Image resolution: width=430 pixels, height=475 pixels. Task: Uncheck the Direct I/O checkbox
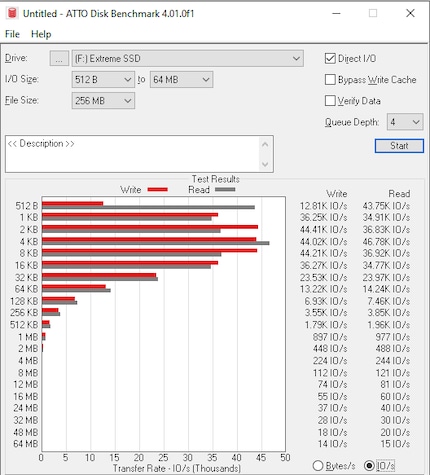tap(330, 59)
